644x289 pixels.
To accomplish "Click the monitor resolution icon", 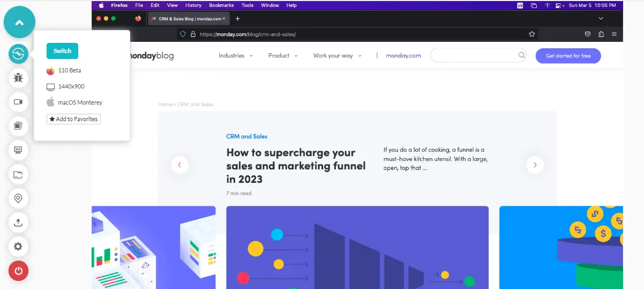I will click(x=18, y=150).
